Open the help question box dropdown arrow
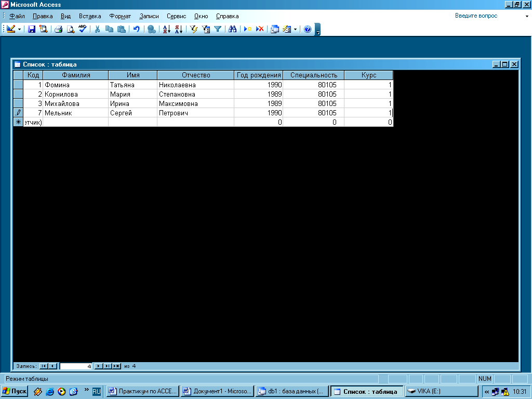532x399 pixels. click(x=527, y=16)
